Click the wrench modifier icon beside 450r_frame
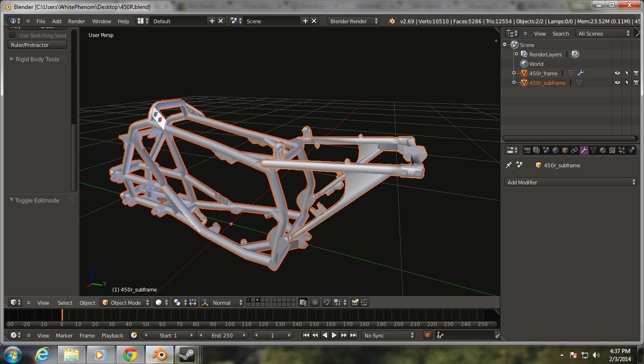The width and height of the screenshot is (644, 364). pyautogui.click(x=581, y=73)
